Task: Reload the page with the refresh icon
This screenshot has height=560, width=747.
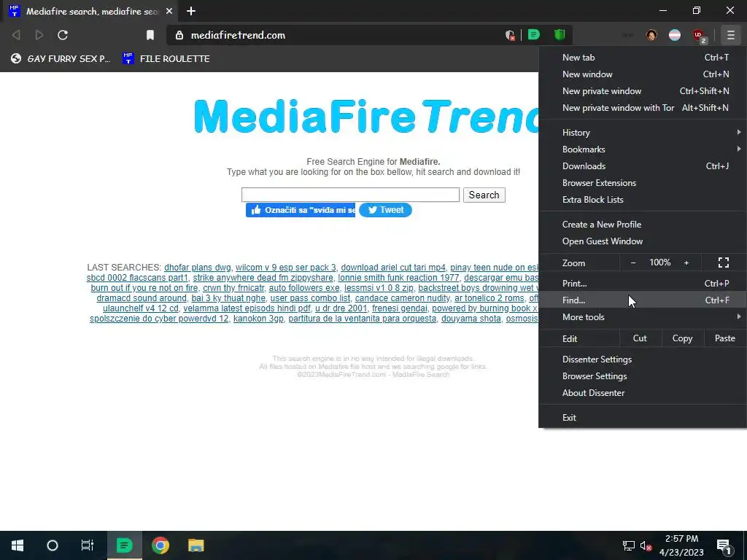Action: [63, 35]
